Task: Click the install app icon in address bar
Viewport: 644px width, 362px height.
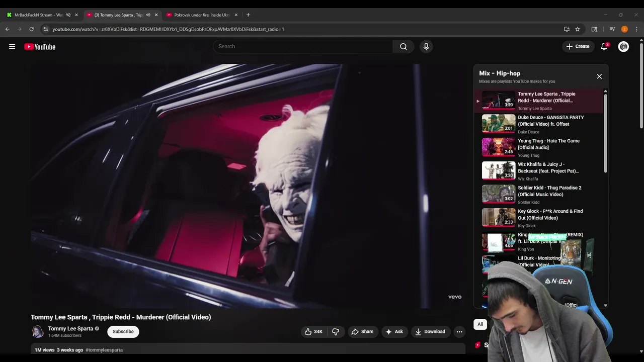Action: pyautogui.click(x=567, y=29)
